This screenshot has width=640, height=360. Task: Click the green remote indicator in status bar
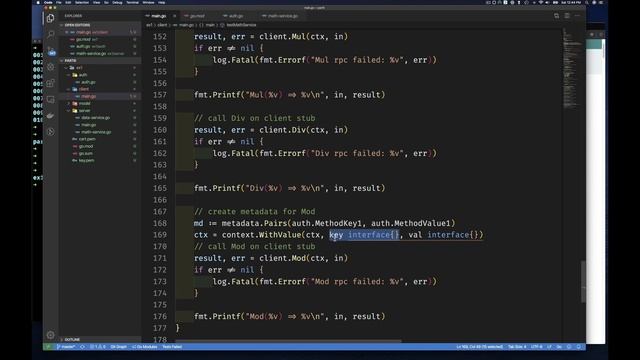coord(48,347)
